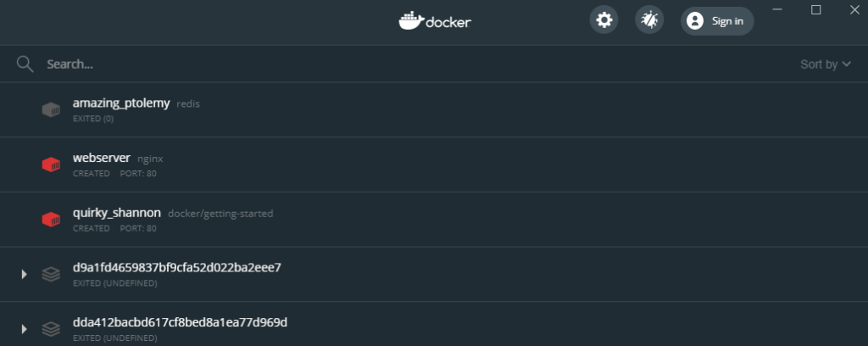Focus the Search containers field
Screen dimensions: 868x346
pyautogui.click(x=339, y=64)
